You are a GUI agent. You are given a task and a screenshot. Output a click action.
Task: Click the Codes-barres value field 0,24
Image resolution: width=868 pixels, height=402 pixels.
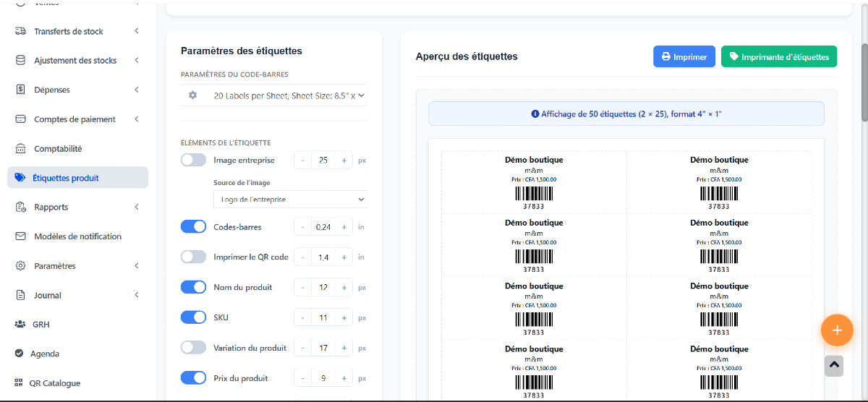point(323,227)
